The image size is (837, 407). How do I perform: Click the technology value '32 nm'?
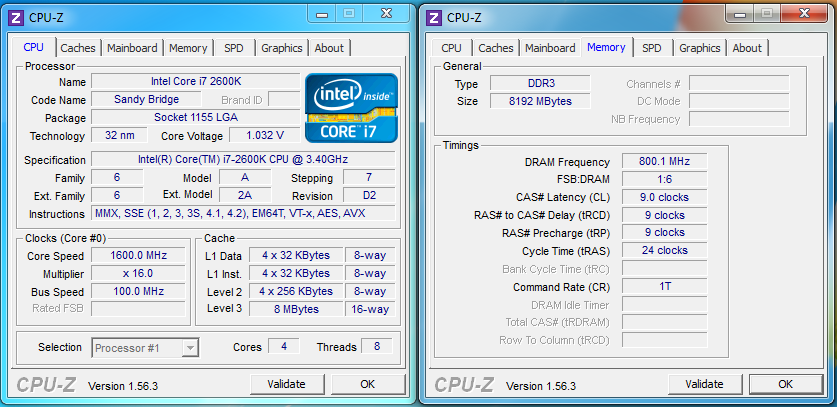[120, 135]
